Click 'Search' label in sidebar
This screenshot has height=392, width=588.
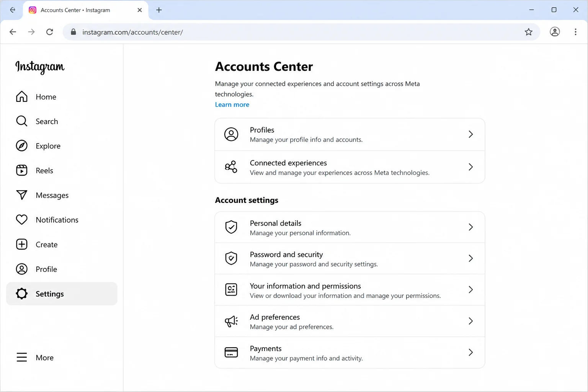pos(47,121)
